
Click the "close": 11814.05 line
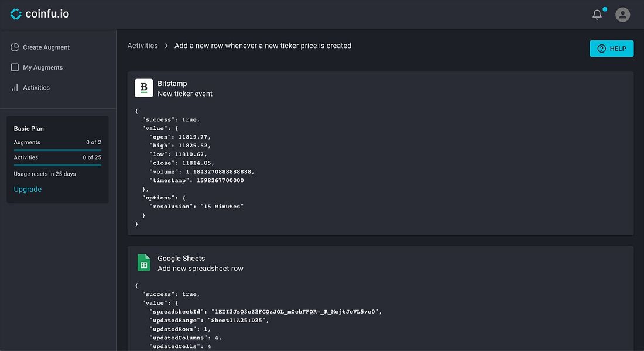(x=181, y=163)
